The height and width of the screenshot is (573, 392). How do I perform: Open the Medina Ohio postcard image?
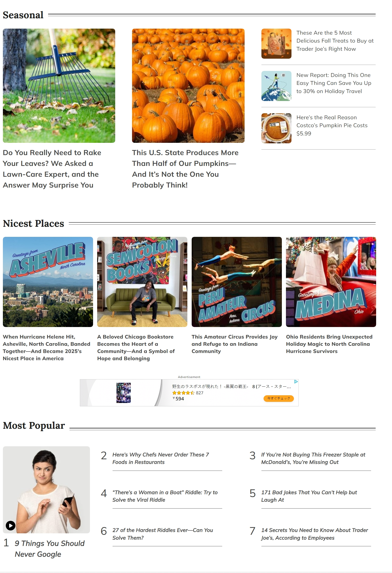(331, 282)
